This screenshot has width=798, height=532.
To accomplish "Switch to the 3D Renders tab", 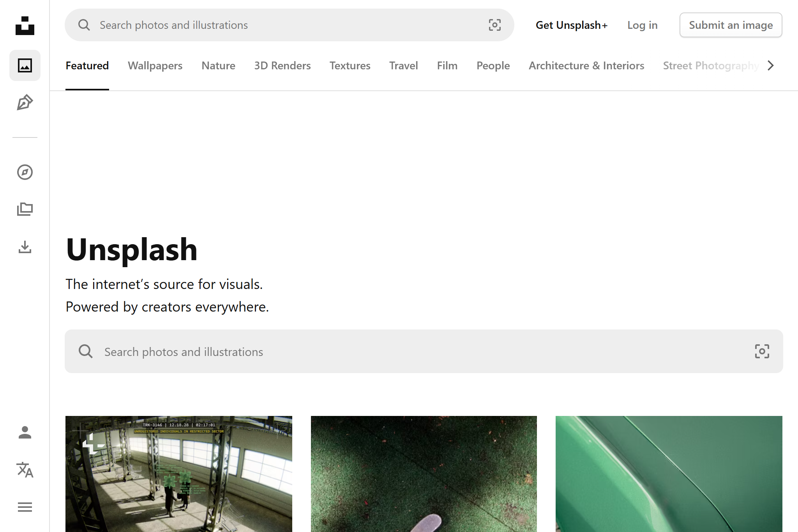I will [282, 65].
